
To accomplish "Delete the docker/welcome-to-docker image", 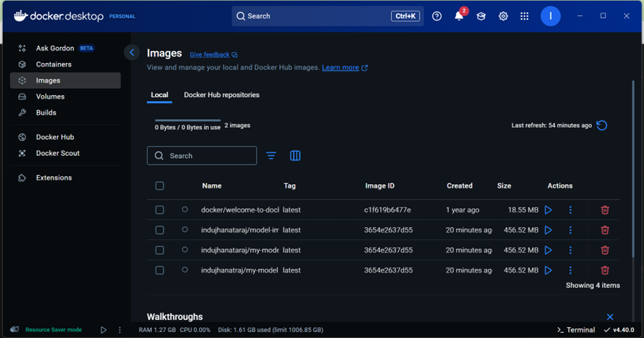I will 604,210.
